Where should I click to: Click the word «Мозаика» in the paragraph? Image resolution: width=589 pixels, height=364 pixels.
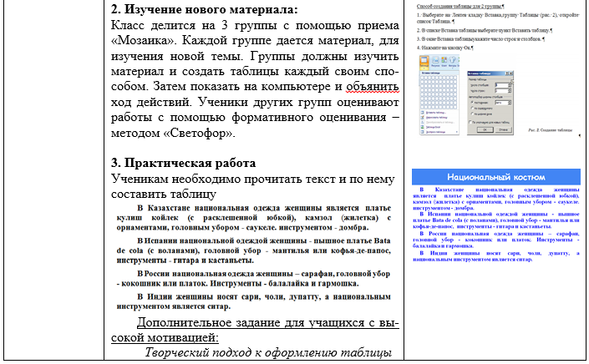[145, 41]
